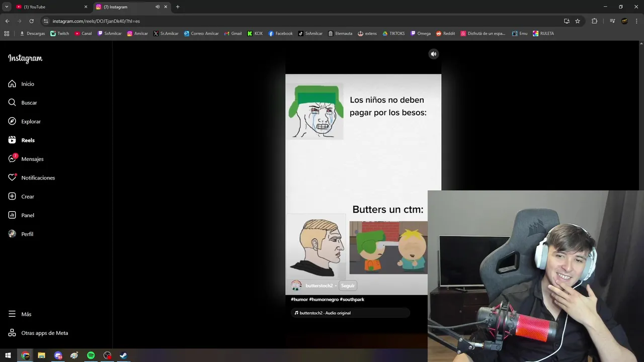Open the Panel dashboard icon

point(12,215)
